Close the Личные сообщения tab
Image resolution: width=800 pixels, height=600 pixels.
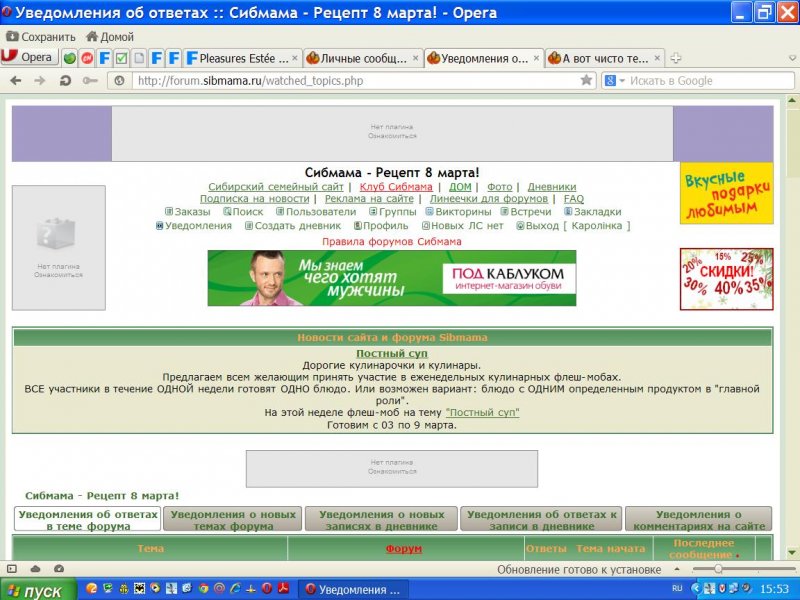[415, 58]
